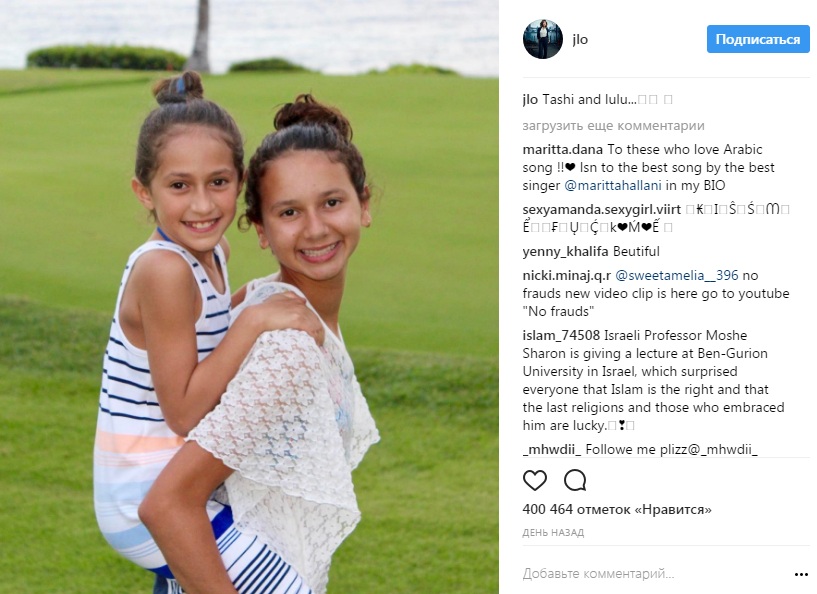Follow the @sweetamelia__396 mention
This screenshot has width=817, height=594.
[677, 276]
